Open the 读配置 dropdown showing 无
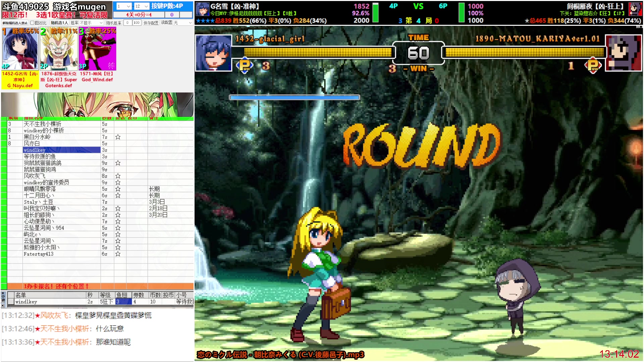 click(x=183, y=23)
